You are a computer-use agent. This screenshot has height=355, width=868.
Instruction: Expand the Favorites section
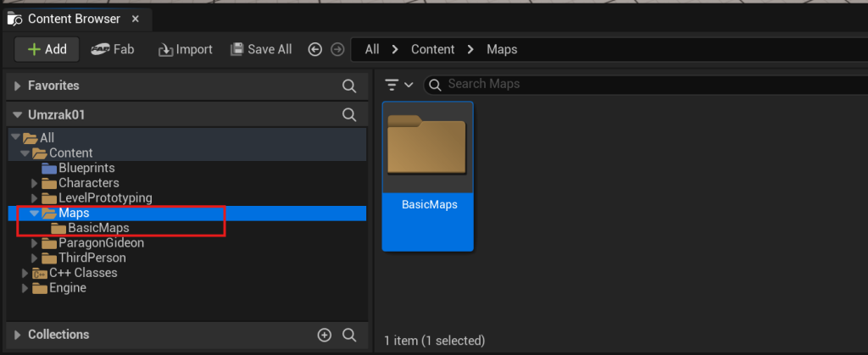[17, 86]
